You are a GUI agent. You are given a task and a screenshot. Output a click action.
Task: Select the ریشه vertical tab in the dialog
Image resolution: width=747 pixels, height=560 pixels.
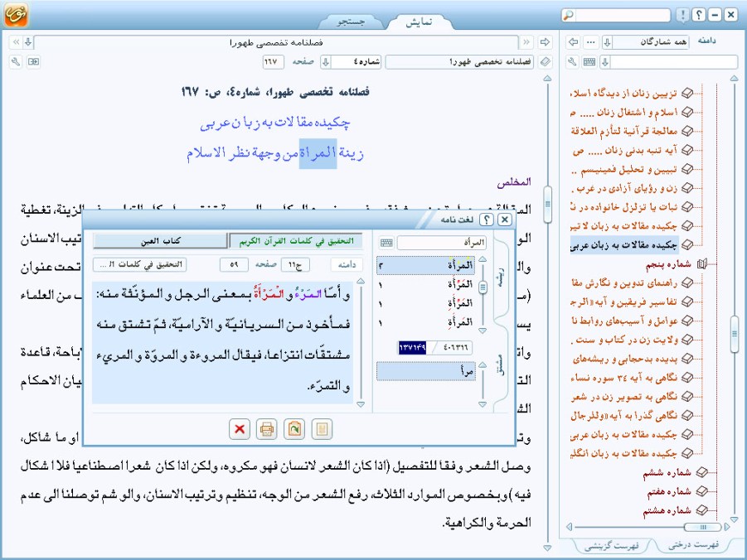500,278
